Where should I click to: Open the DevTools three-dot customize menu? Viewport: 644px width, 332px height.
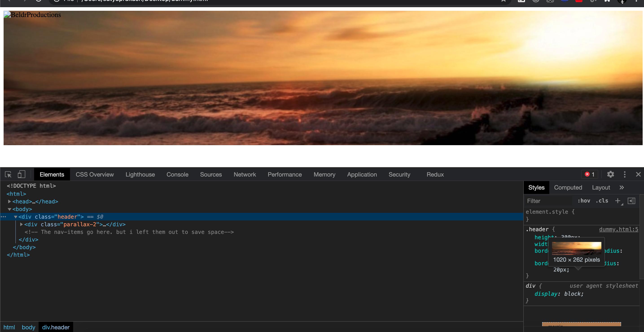(x=625, y=174)
